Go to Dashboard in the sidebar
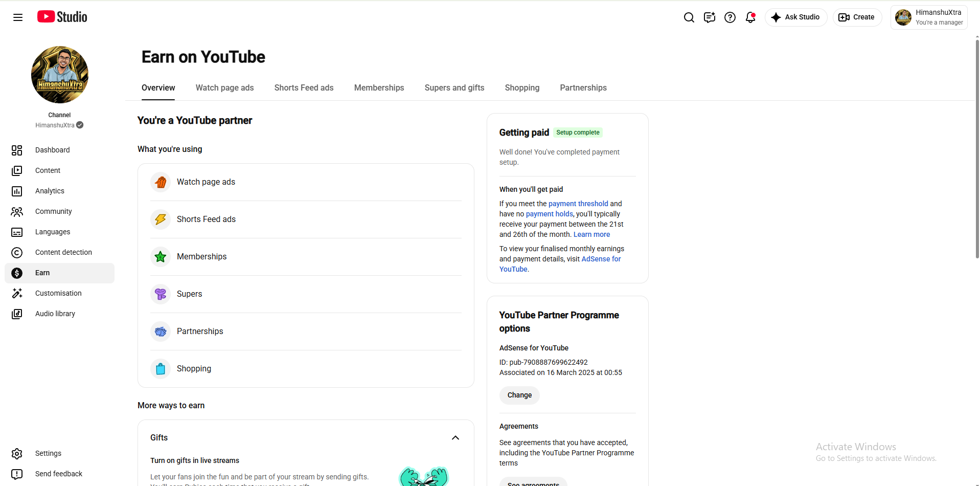 tap(59, 150)
